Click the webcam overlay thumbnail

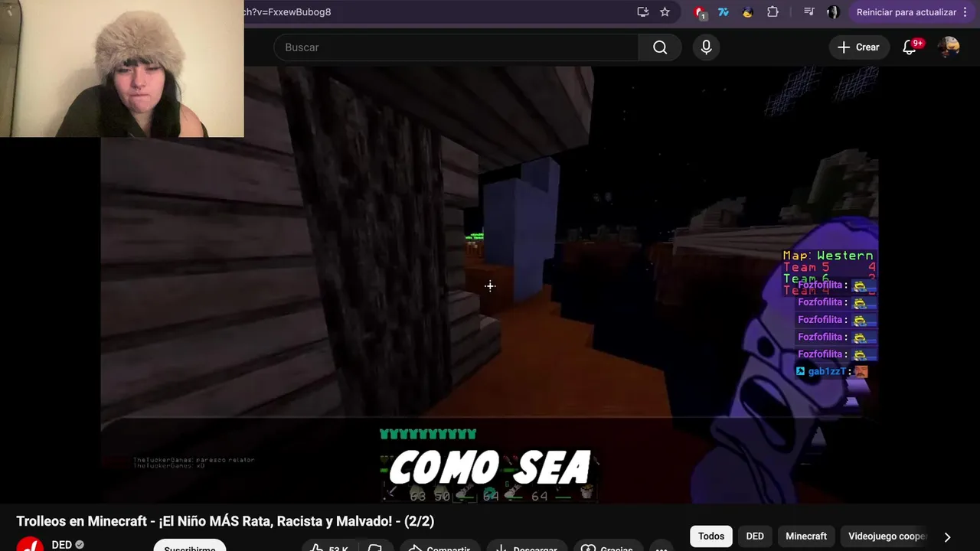[x=122, y=69]
